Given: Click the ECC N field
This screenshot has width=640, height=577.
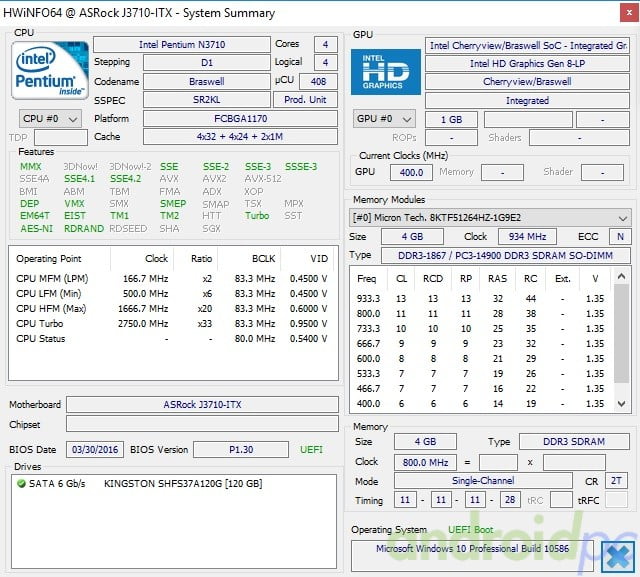Looking at the screenshot, I should 620,236.
